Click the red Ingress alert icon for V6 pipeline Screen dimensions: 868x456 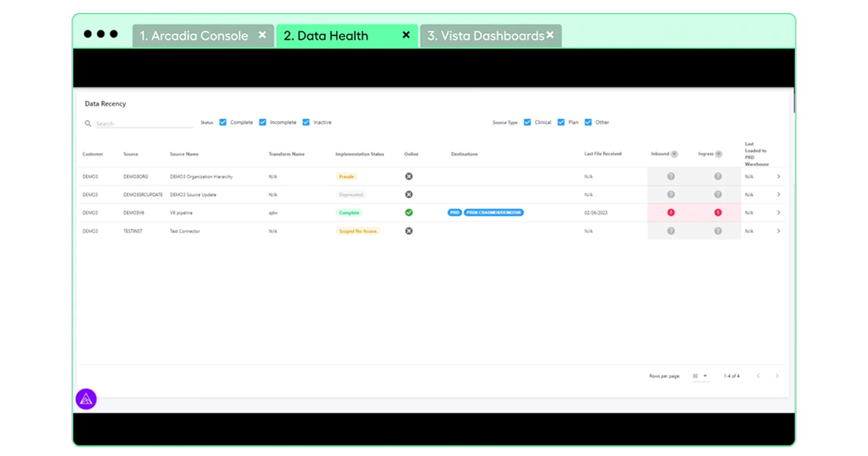coord(718,212)
